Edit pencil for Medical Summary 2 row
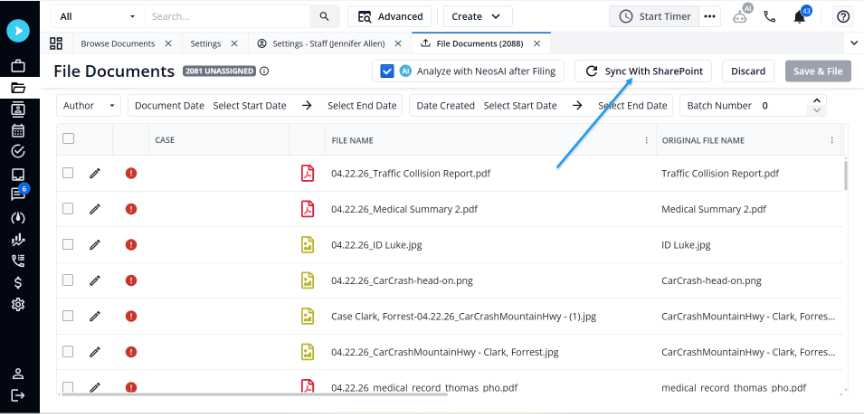Image resolution: width=864 pixels, height=414 pixels. click(95, 209)
